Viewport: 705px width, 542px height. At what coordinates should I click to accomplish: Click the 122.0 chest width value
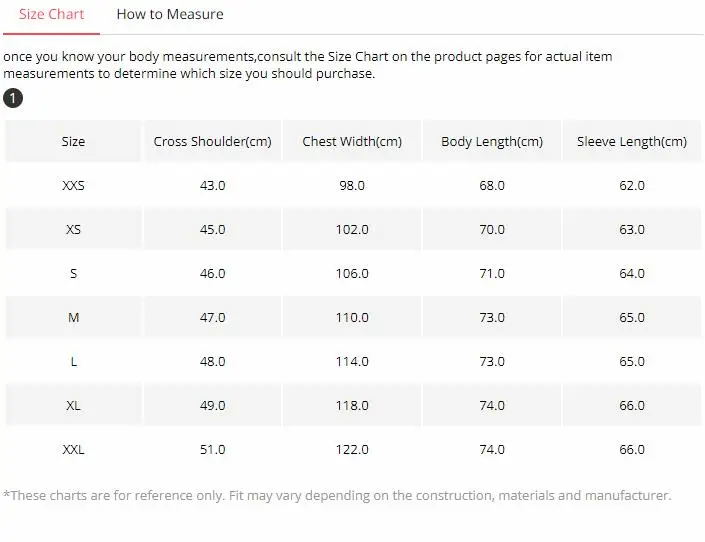point(352,450)
